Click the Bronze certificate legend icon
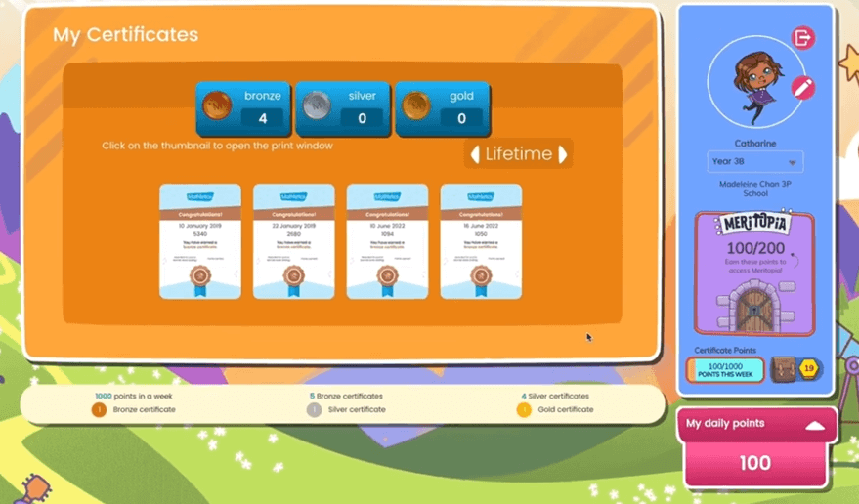This screenshot has height=504, width=859. tap(99, 410)
